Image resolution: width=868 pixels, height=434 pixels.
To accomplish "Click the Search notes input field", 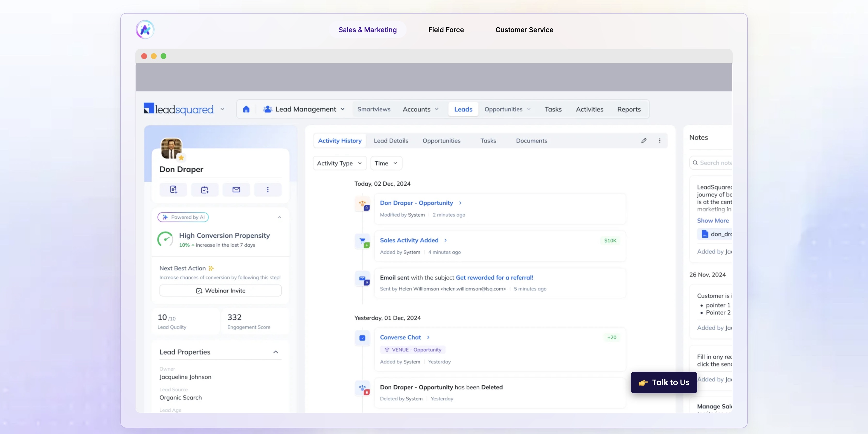I will [714, 163].
